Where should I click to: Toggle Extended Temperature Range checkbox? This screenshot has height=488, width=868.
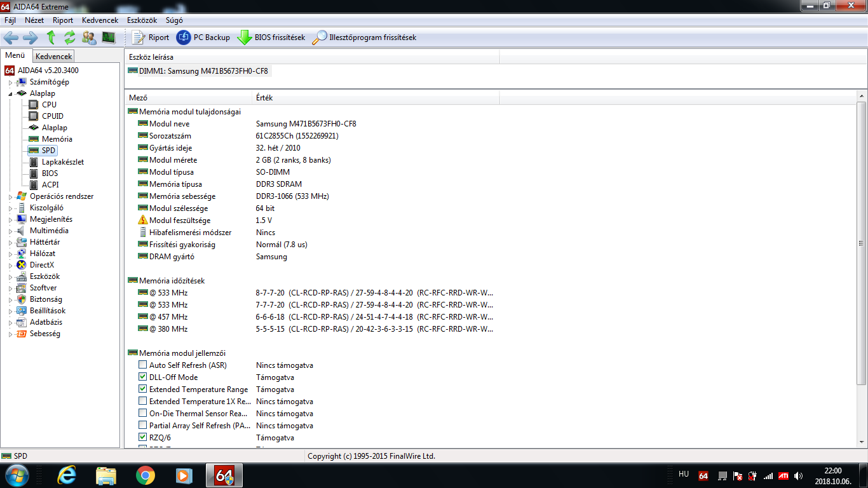(142, 390)
